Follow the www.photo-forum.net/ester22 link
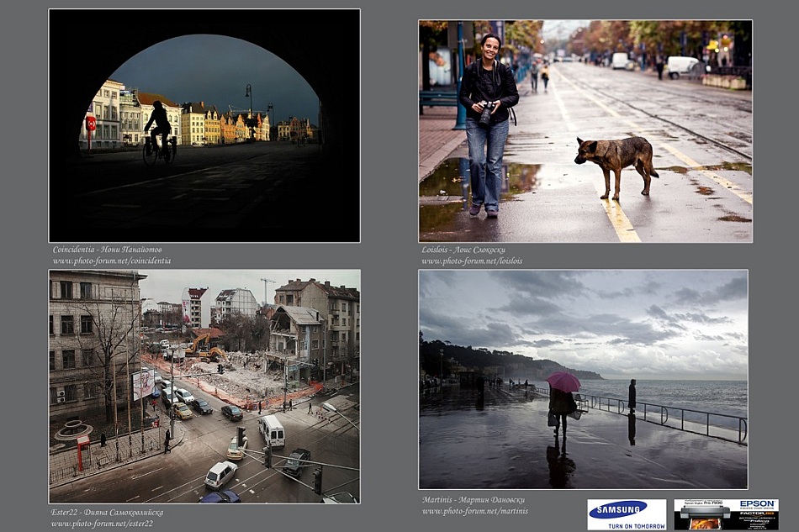The width and height of the screenshot is (799, 532). click(x=100, y=524)
